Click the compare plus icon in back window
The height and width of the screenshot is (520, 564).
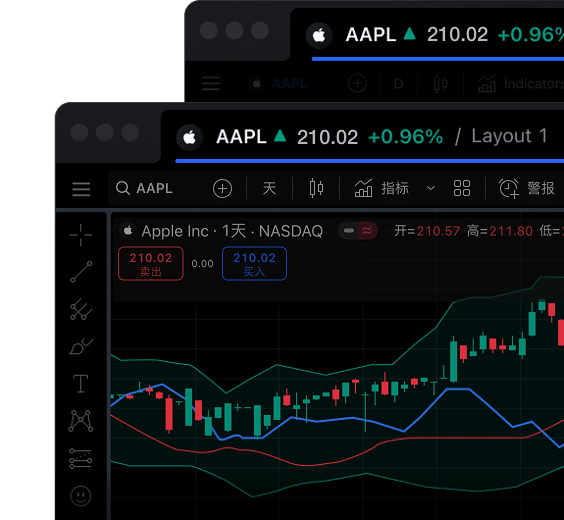tap(358, 83)
